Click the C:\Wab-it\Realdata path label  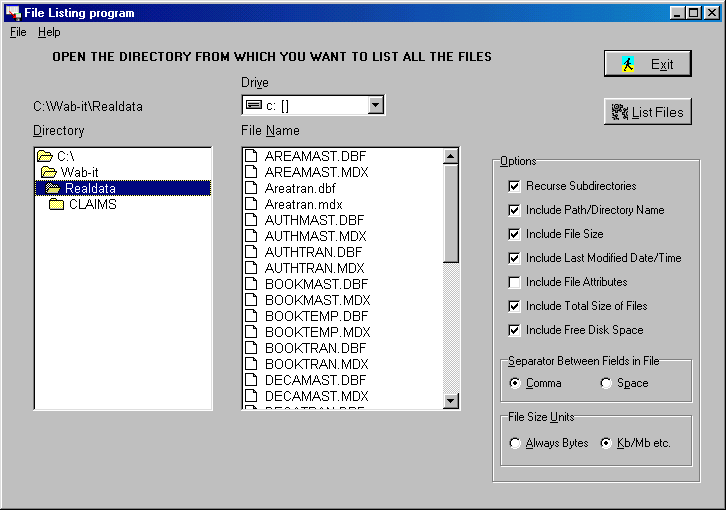coord(88,107)
